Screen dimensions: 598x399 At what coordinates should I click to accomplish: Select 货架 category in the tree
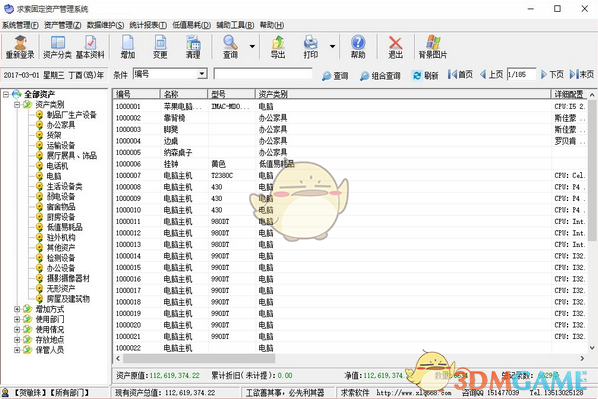(x=54, y=135)
